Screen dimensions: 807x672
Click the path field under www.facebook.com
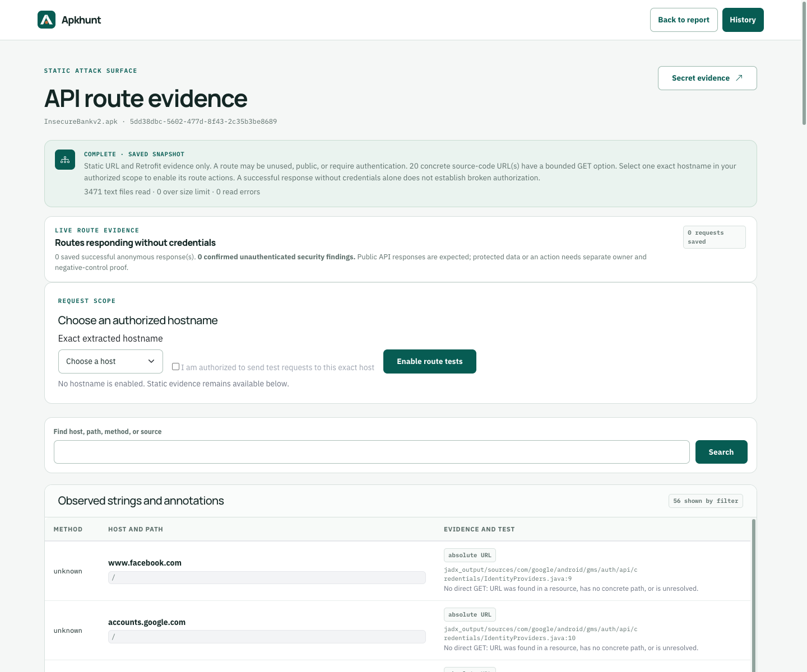coord(267,577)
